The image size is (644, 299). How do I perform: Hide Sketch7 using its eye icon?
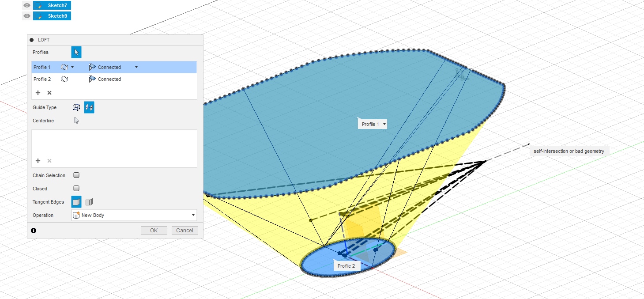(27, 5)
